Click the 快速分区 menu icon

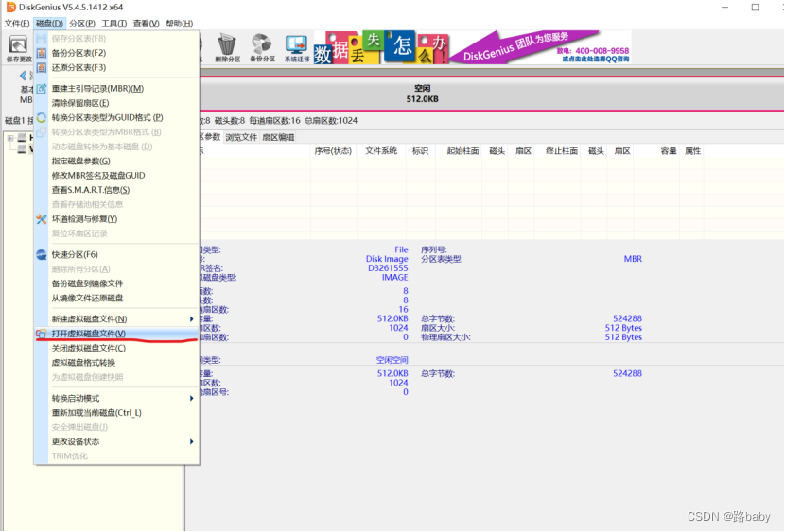(42, 254)
